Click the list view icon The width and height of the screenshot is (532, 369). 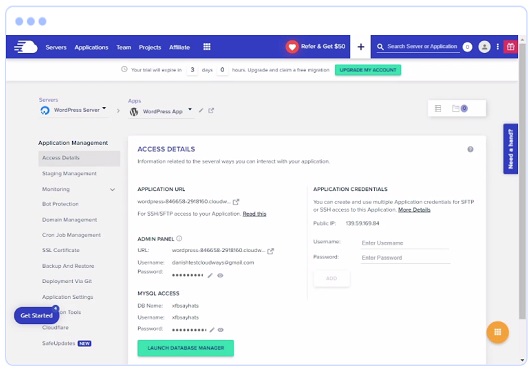pos(438,109)
